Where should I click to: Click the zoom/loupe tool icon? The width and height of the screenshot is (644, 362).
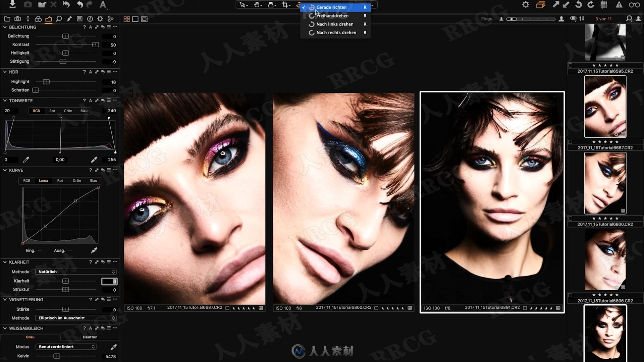click(59, 18)
